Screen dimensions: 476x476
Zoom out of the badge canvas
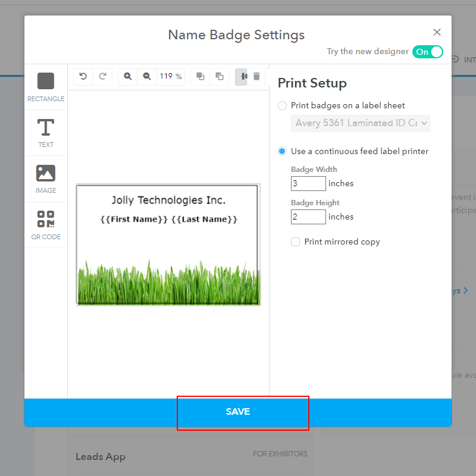[147, 76]
